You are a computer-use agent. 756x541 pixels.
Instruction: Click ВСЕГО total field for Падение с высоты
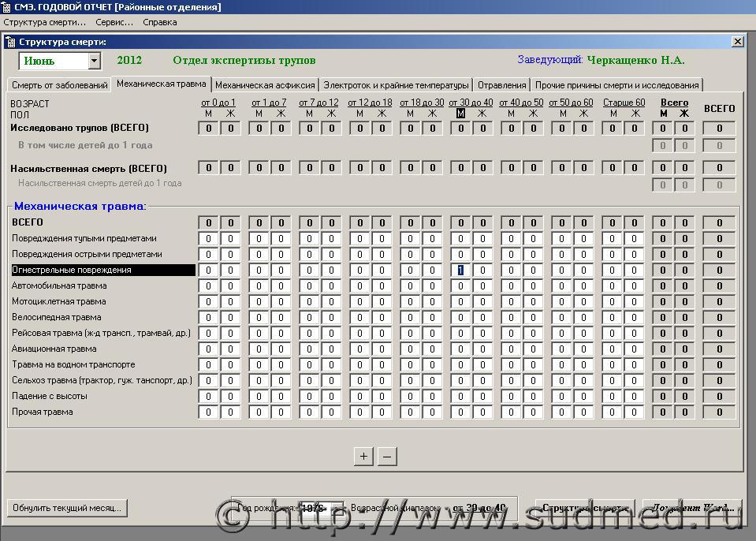(719, 396)
